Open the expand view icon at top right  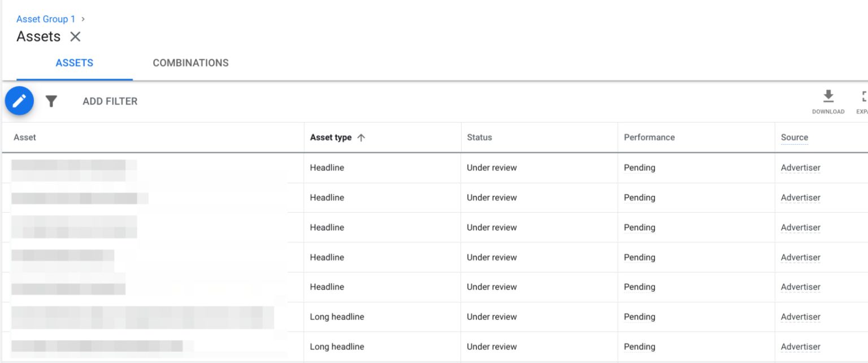pos(863,97)
